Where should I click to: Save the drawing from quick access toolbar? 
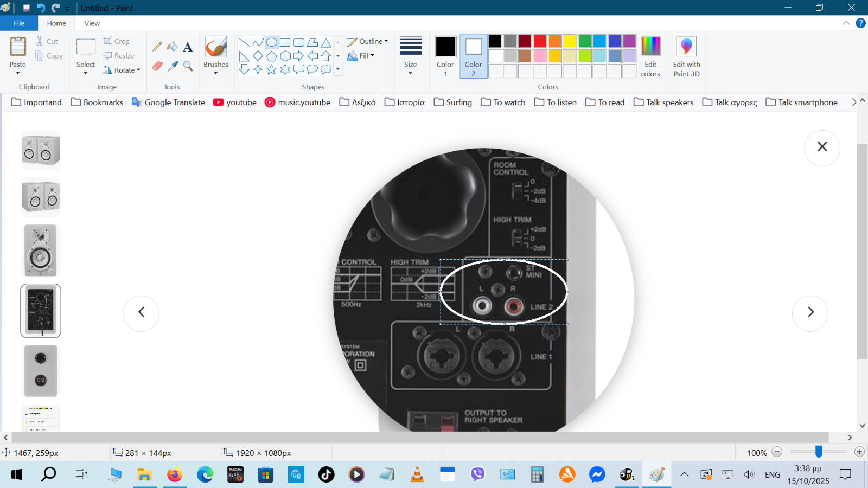26,8
